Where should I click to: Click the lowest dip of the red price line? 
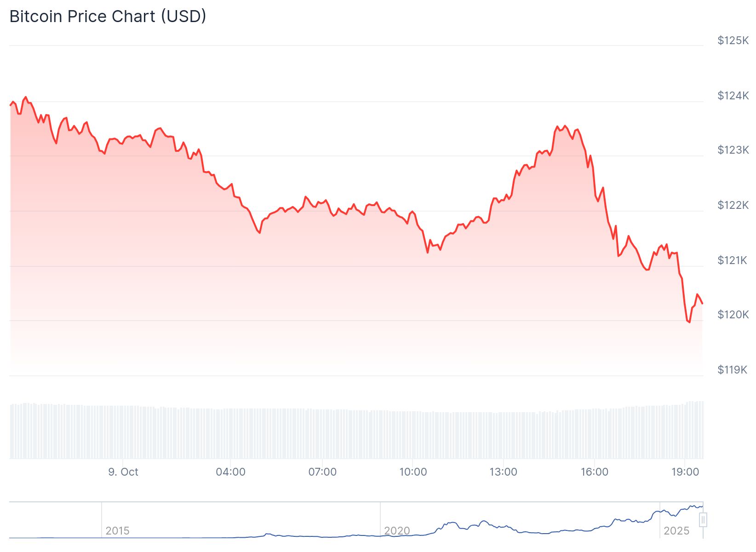(x=689, y=322)
